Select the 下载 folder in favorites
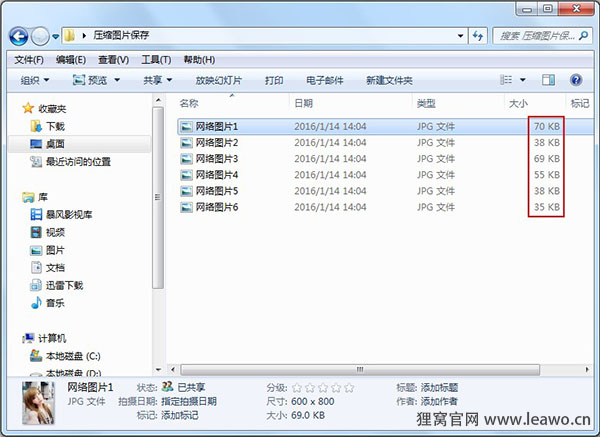Viewport: 600px width, 437px height. 55,126
